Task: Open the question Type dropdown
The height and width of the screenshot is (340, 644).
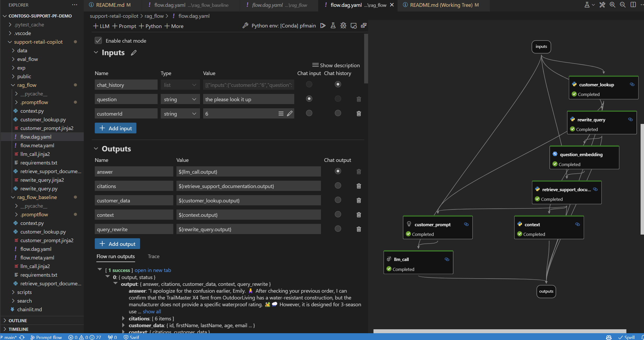Action: (180, 99)
